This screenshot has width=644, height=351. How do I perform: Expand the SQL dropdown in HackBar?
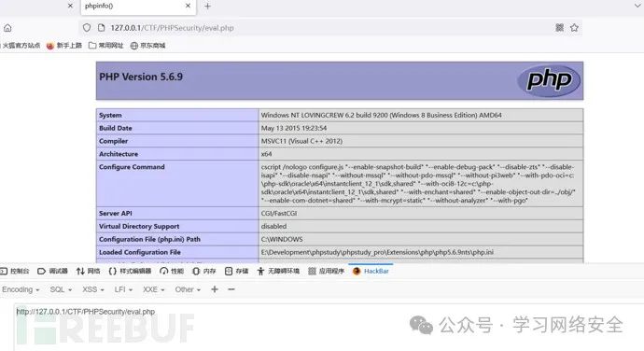click(61, 289)
